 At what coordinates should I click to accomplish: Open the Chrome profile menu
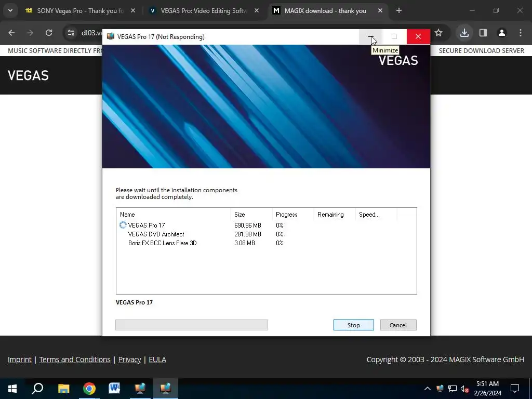[502, 33]
